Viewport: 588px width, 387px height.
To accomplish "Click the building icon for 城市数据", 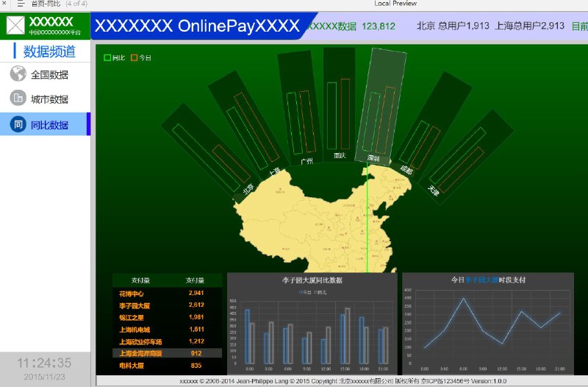I will [18, 98].
